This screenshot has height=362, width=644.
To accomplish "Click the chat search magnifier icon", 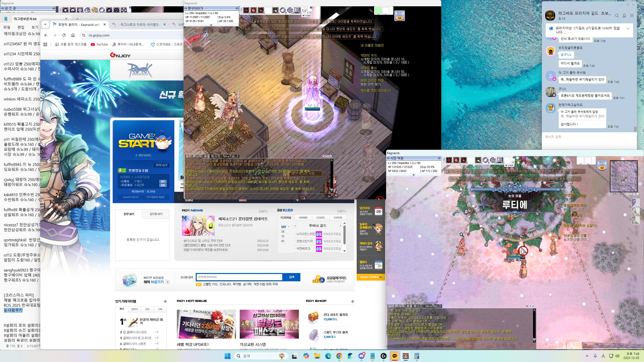I will coord(617,16).
